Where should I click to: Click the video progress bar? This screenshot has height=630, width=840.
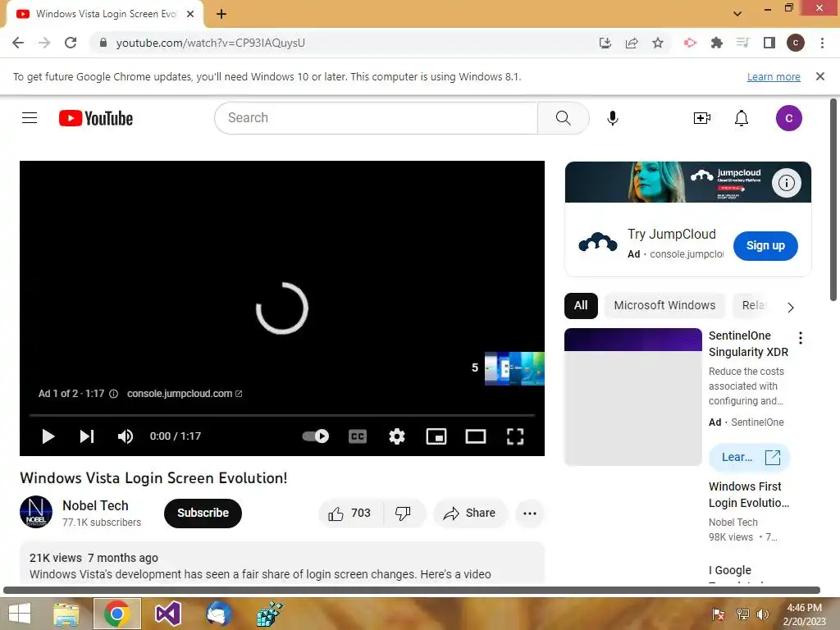(282, 415)
